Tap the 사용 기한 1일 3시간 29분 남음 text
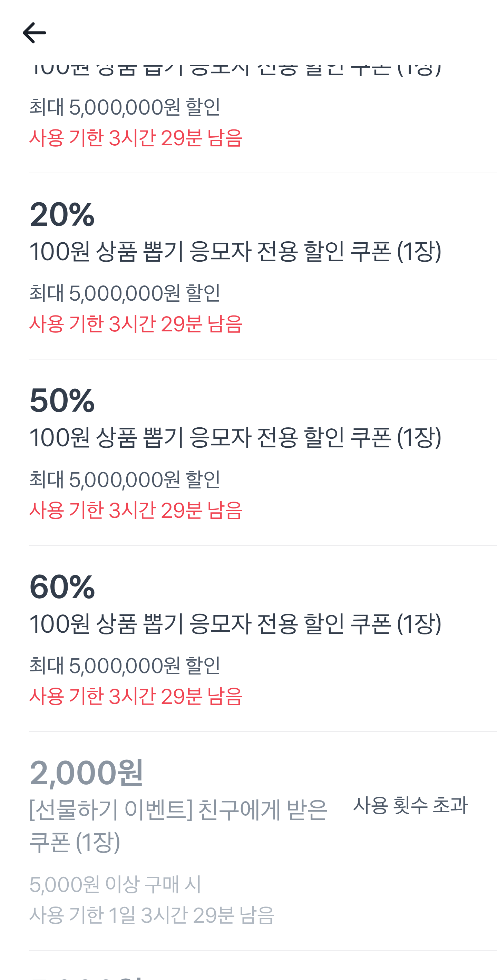497x980 pixels. pyautogui.click(x=152, y=915)
